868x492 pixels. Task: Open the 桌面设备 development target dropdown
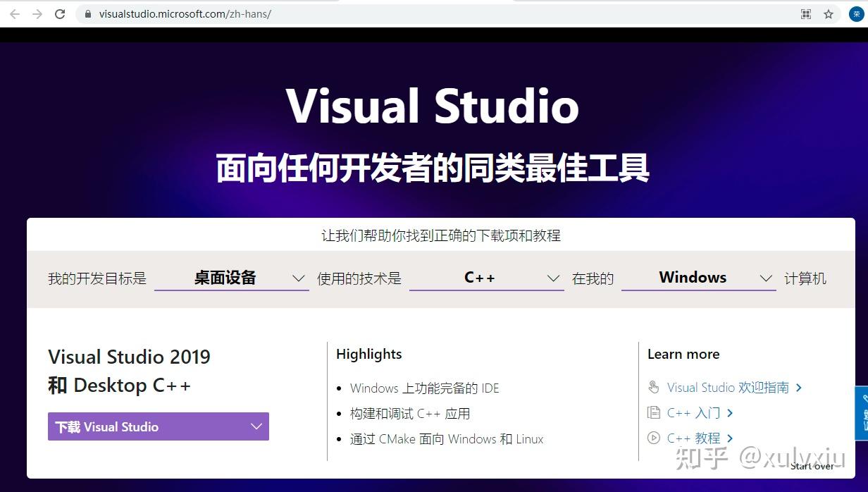pos(231,278)
